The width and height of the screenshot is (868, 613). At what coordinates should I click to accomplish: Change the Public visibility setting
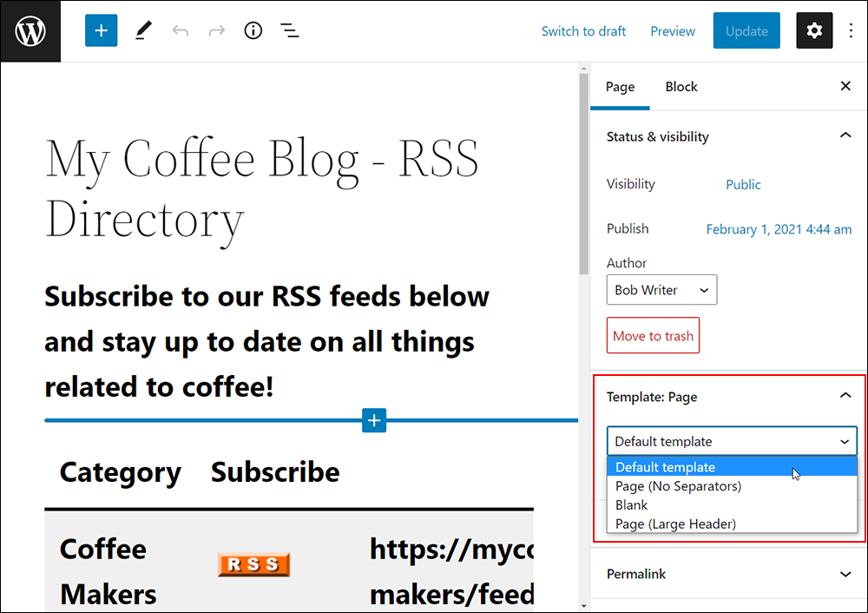click(744, 184)
